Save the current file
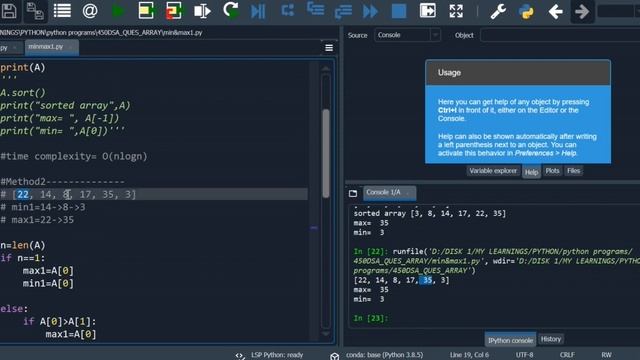640x360 pixels. 8,11
